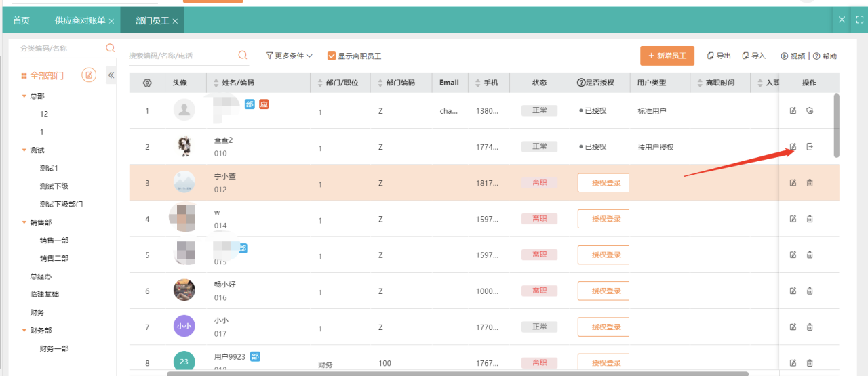Viewport: 868px width, 376px height.
Task: Click the 导入 import icon
Action: 745,56
